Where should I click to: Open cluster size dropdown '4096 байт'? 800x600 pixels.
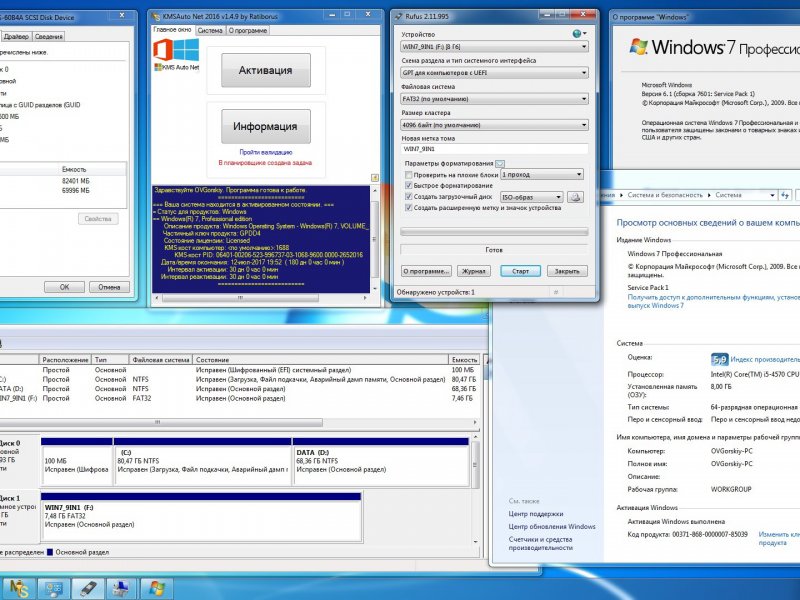coord(494,125)
